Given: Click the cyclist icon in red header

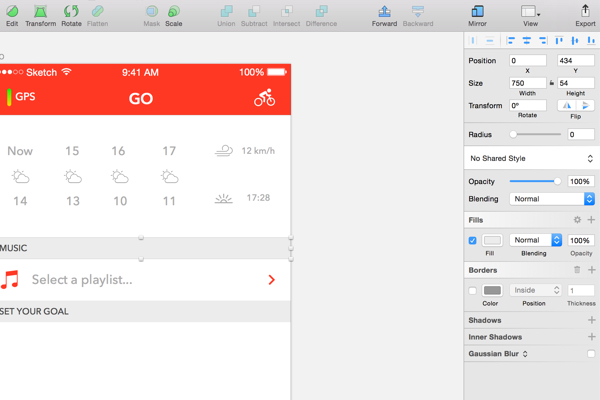Looking at the screenshot, I should [x=264, y=98].
